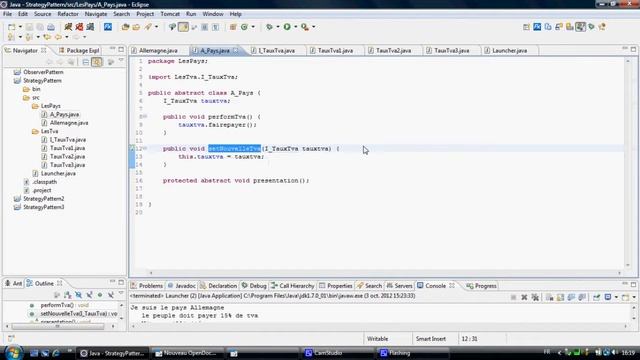Click the Debug bug toolbar icon
The height and width of the screenshot is (360, 640).
pos(269,27)
